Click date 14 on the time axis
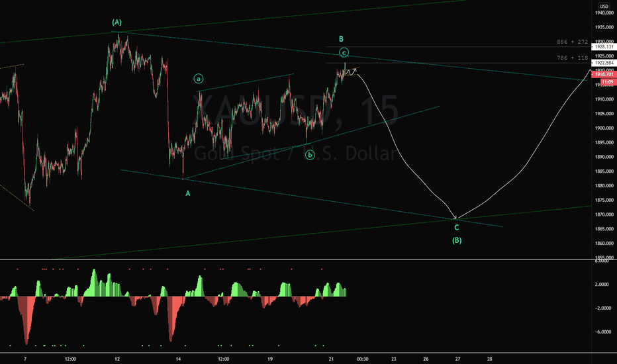This screenshot has height=364, width=617. [178, 359]
